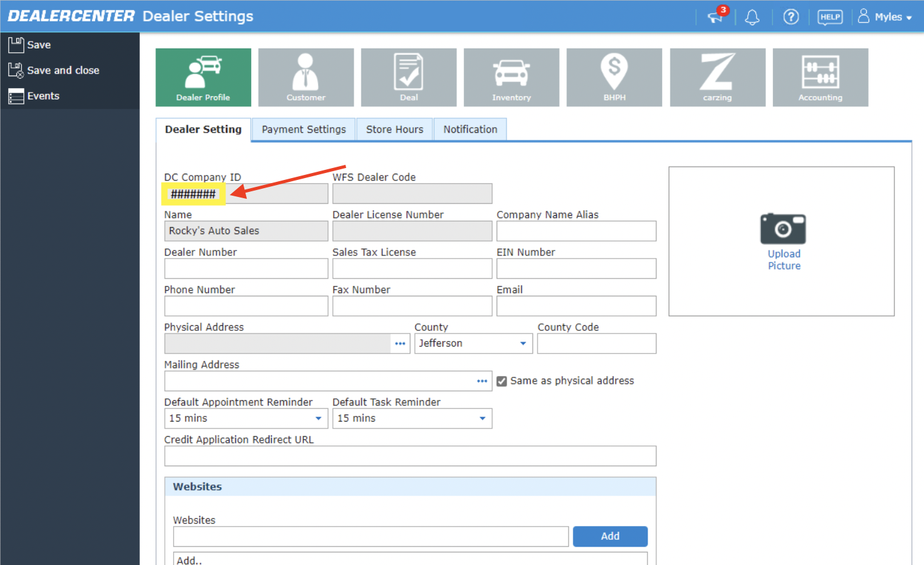Uncheck Same as physical address
This screenshot has height=565, width=924.
[502, 381]
